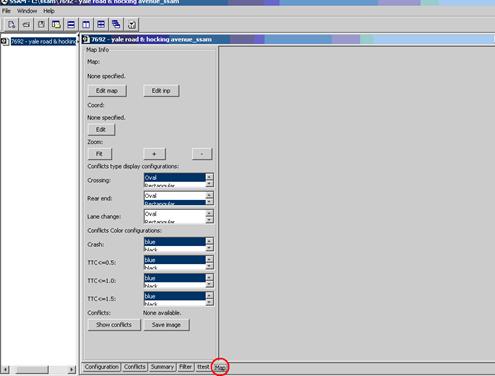Click the left panel horizontal scrollbar thumb

32,369
